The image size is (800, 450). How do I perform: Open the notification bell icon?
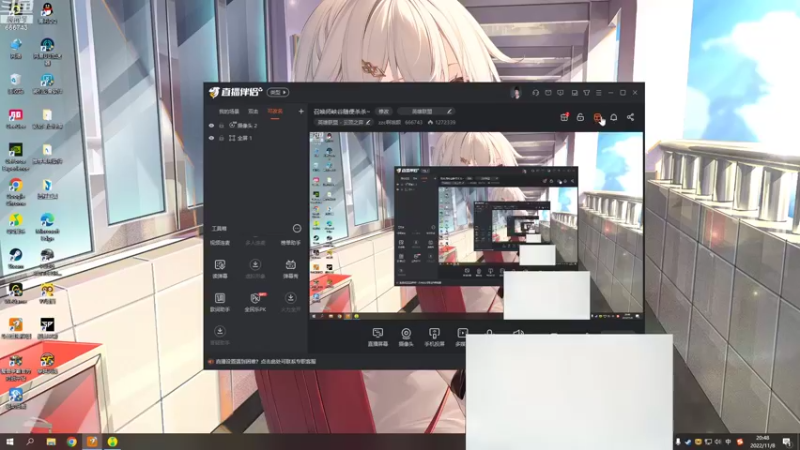click(614, 117)
